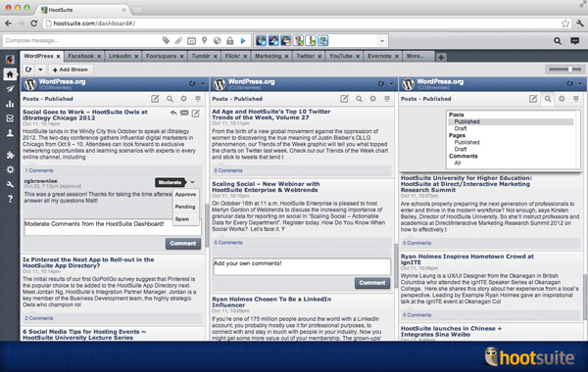The width and height of the screenshot is (588, 372).
Task: Open the gear settings in the second stream
Action: (x=372, y=99)
